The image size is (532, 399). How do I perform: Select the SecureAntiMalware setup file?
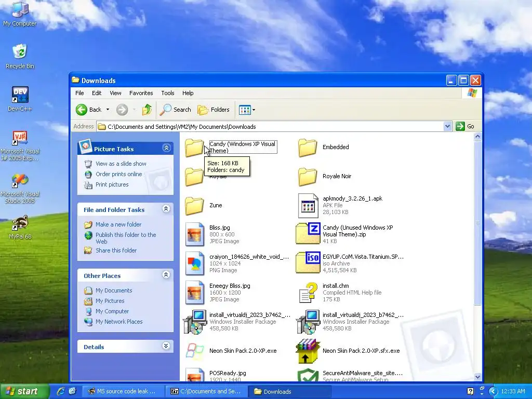(350, 376)
